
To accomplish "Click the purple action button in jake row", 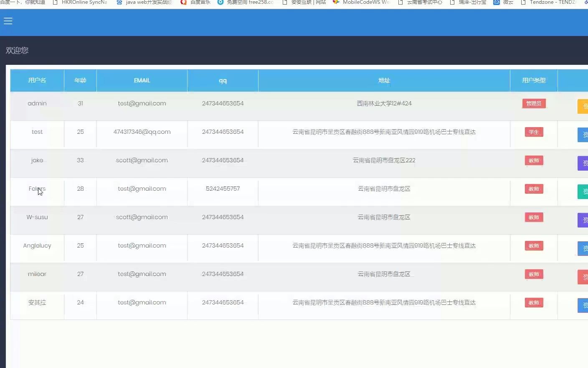I will 583,163.
